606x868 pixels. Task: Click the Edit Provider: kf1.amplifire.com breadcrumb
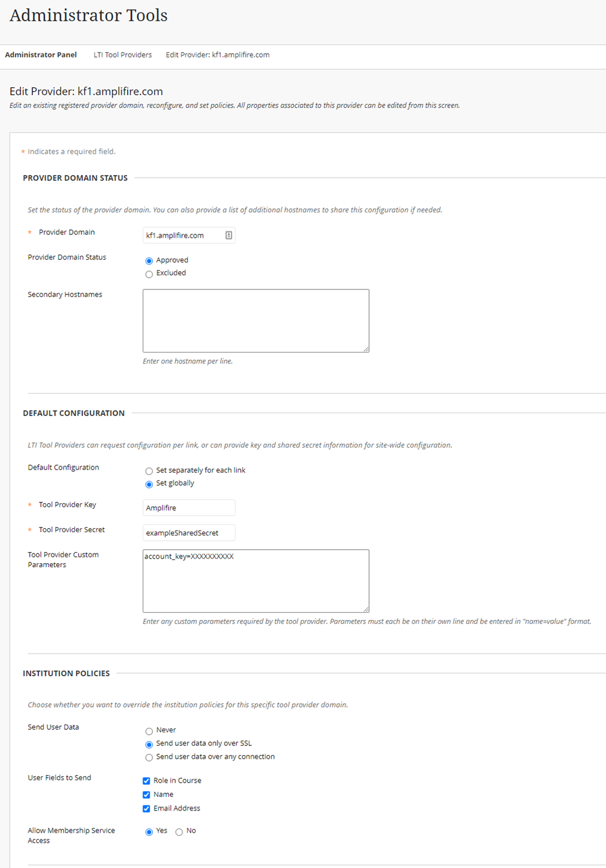coord(217,55)
